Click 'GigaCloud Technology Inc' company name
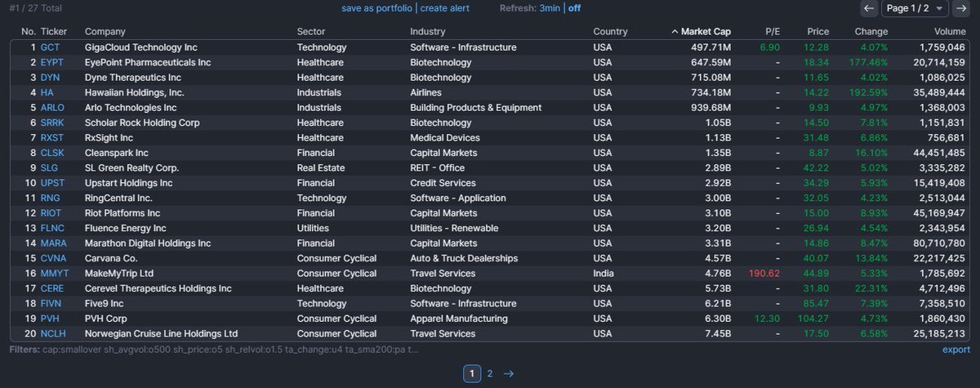Screen dimensions: 980x388 click(141, 47)
